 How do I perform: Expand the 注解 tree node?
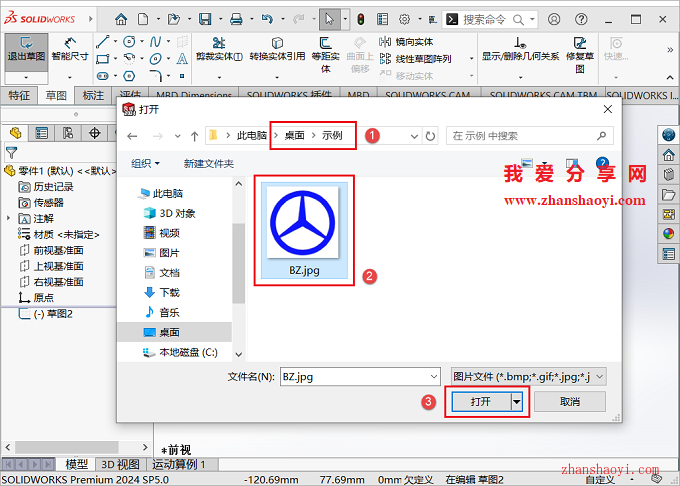[x=10, y=218]
